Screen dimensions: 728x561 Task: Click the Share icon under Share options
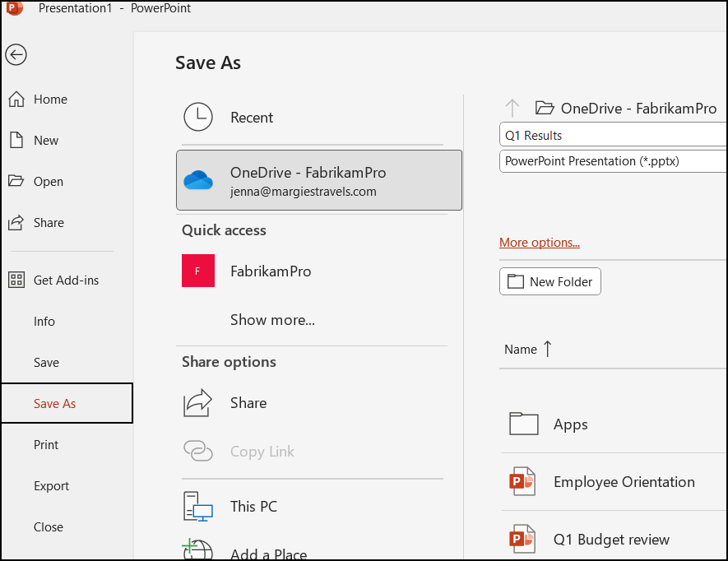click(197, 402)
